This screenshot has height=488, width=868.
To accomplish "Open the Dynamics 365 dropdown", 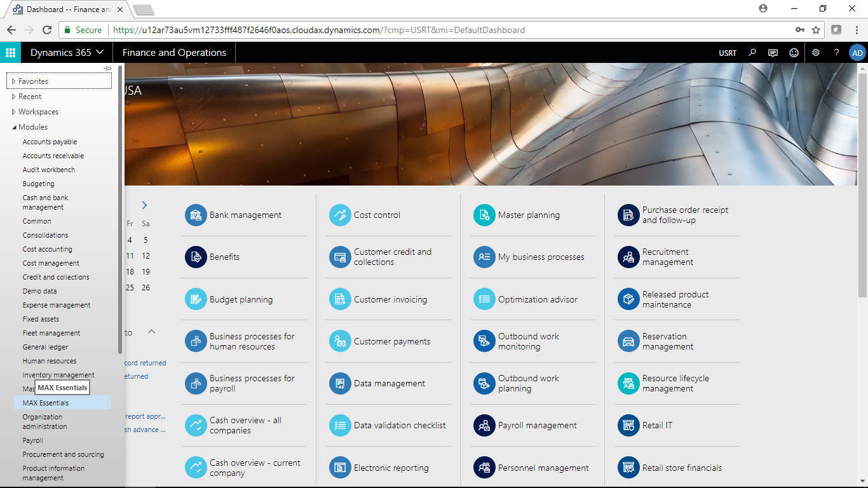I will (x=67, y=53).
